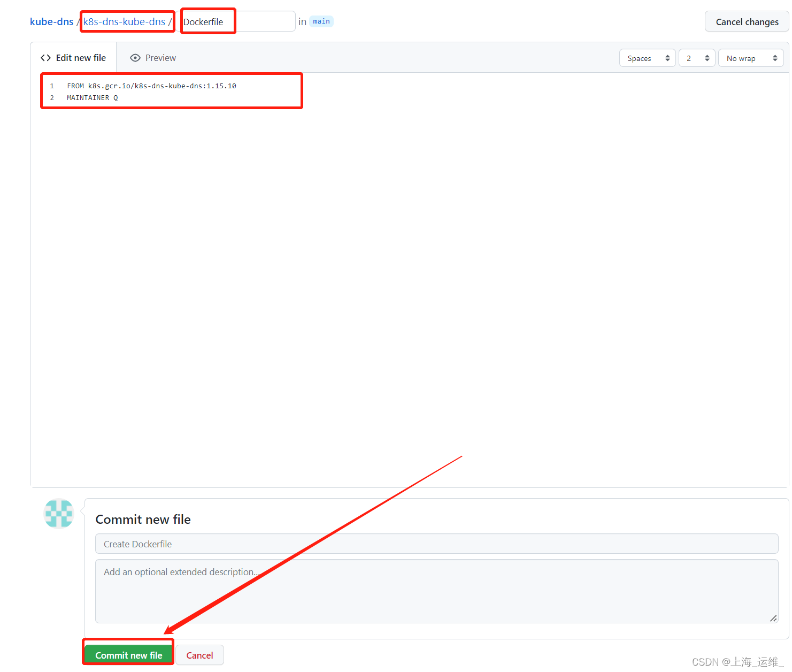792x672 pixels.
Task: Click the Create Dockerfile commit message field
Action: [x=436, y=544]
